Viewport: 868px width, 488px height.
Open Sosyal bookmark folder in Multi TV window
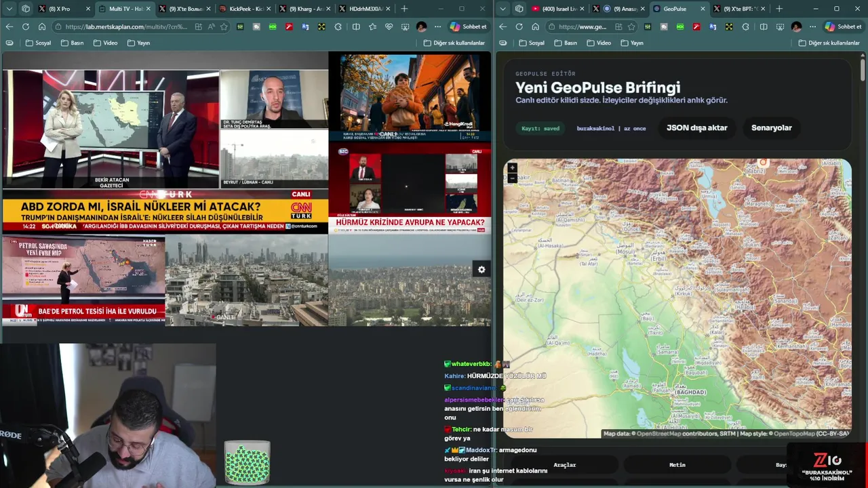coord(39,43)
